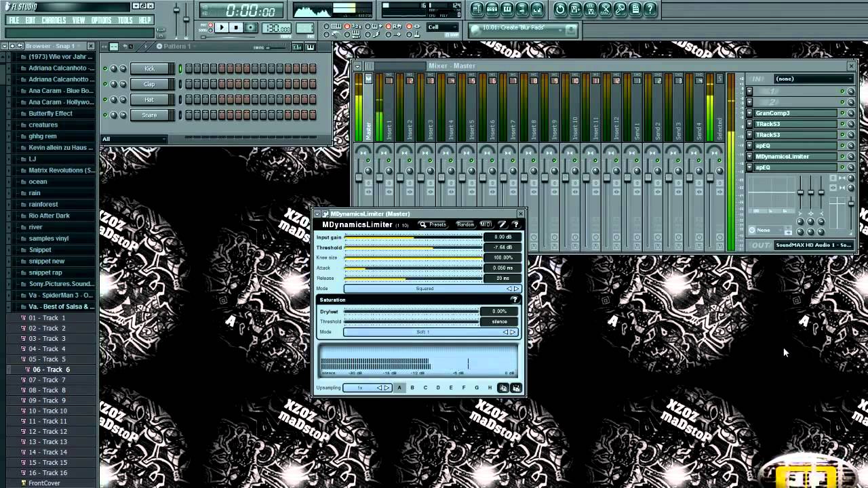Screen dimensions: 868x488
Task: Open the piano roll from toolbar
Action: 507,9
